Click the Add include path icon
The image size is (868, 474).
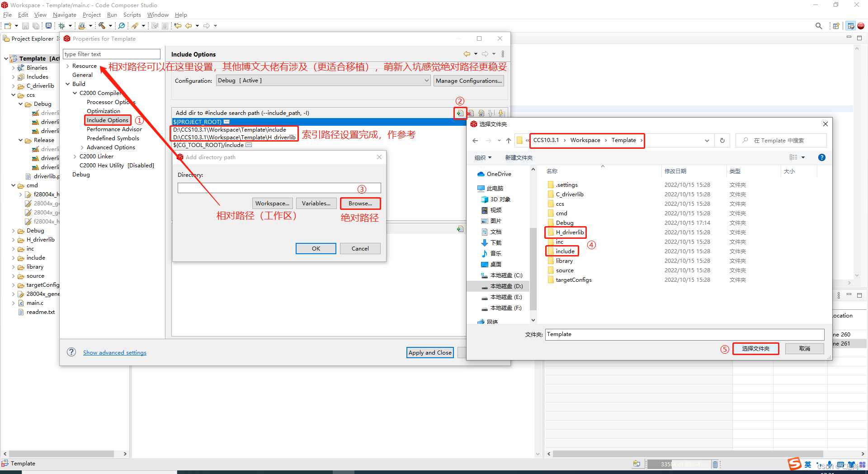tap(460, 113)
